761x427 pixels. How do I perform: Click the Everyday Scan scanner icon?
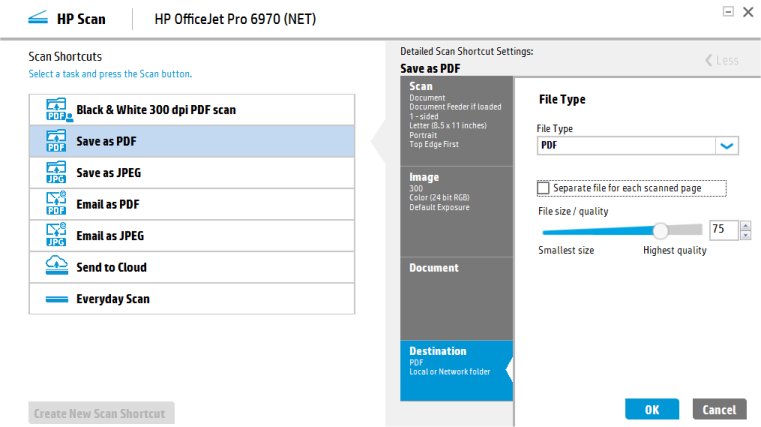(x=56, y=299)
